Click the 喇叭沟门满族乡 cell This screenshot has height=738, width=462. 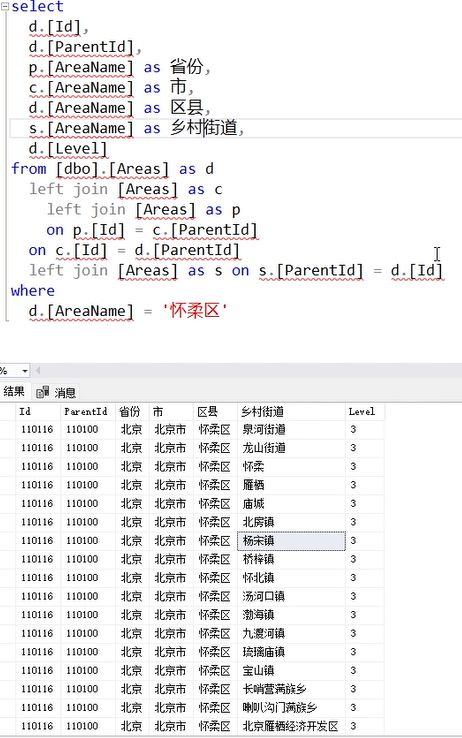[291, 707]
